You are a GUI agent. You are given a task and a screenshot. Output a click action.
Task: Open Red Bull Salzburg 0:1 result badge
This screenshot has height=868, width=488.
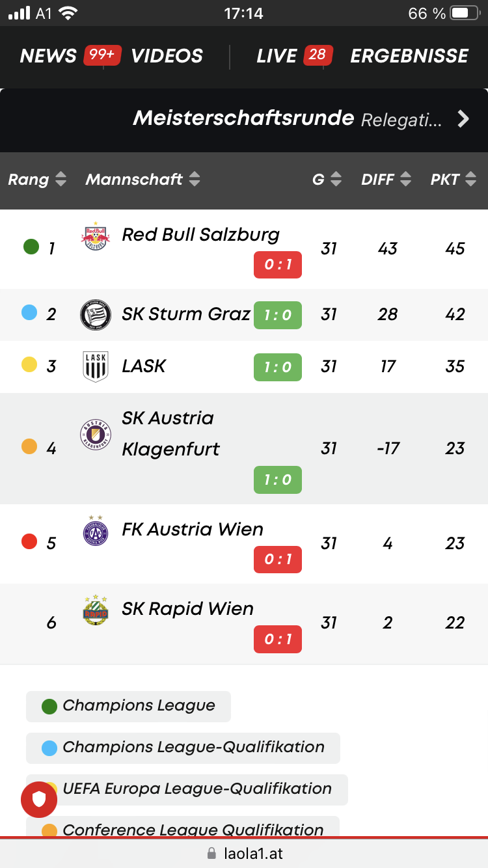tap(278, 265)
